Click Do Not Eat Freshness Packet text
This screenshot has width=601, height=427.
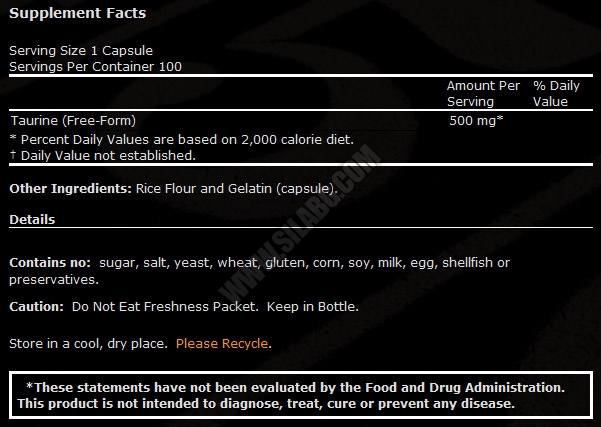click(165, 307)
